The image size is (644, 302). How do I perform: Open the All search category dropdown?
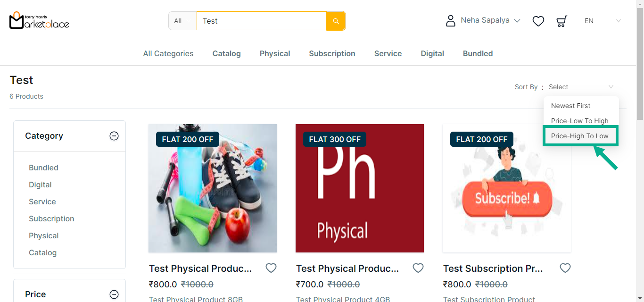coord(182,21)
